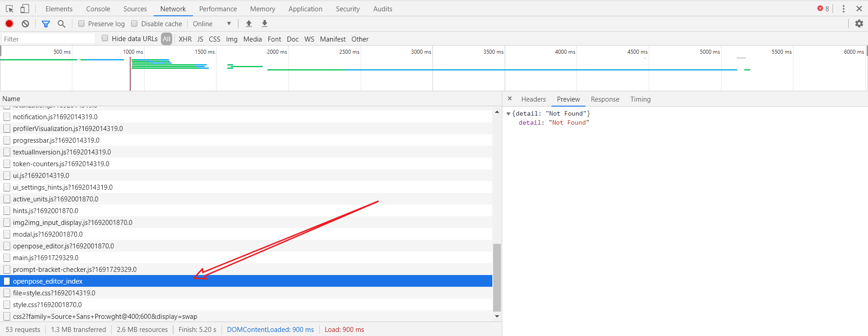Show the 8 errors indicator

(823, 9)
